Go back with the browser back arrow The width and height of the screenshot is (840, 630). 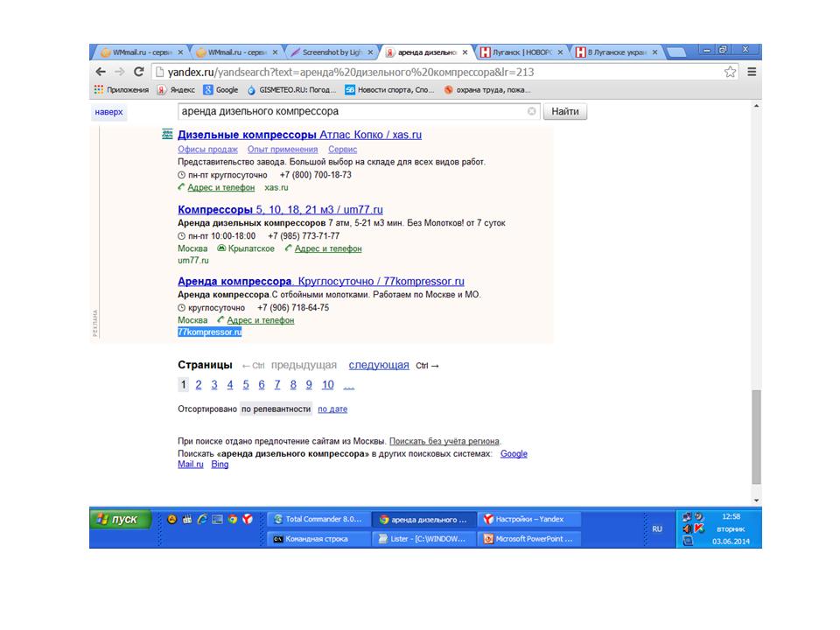(x=101, y=72)
